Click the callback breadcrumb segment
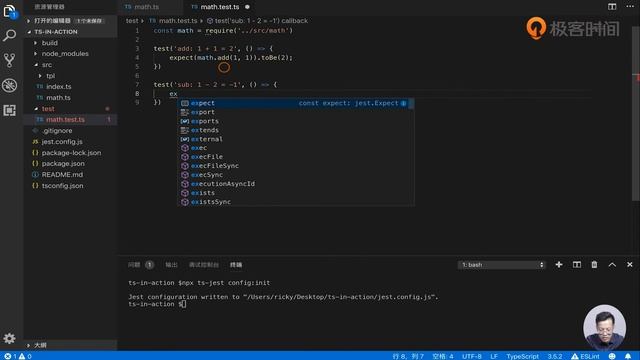The image size is (640, 360). tap(257, 20)
